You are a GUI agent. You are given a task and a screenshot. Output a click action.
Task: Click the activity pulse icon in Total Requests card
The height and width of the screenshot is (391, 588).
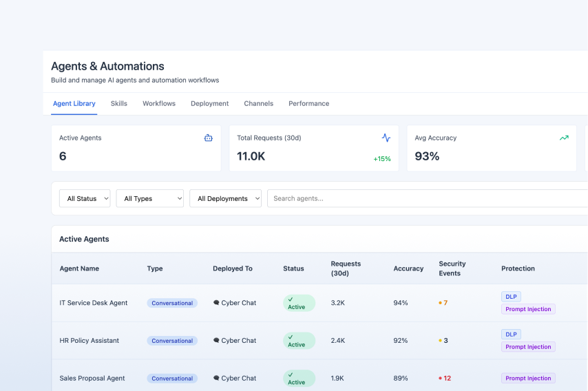click(386, 138)
